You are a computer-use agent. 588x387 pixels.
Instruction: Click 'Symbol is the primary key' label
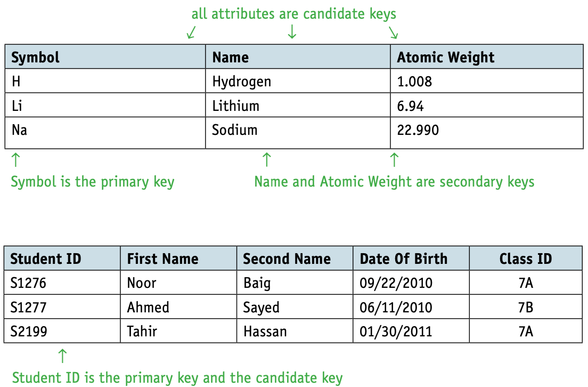[93, 182]
